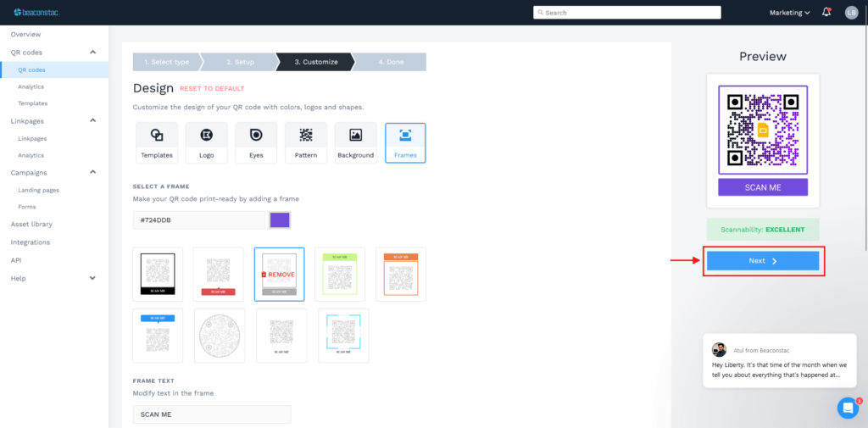Open the Intercom chat launcher
The height and width of the screenshot is (428, 868).
pyautogui.click(x=848, y=408)
